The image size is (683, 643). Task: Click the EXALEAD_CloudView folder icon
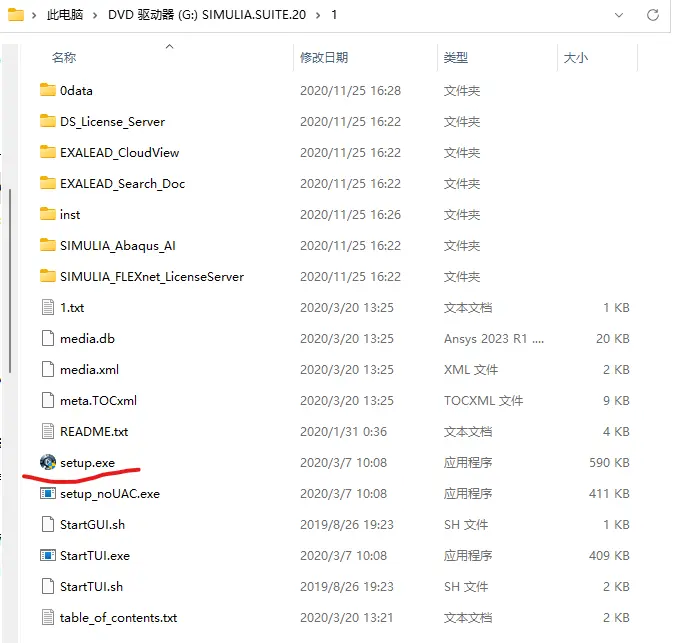click(x=47, y=152)
